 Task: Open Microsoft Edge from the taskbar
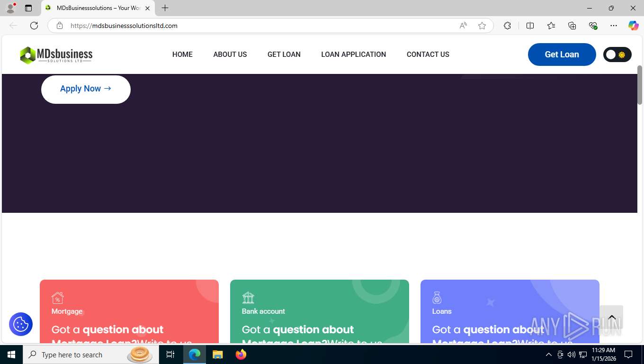(195, 355)
